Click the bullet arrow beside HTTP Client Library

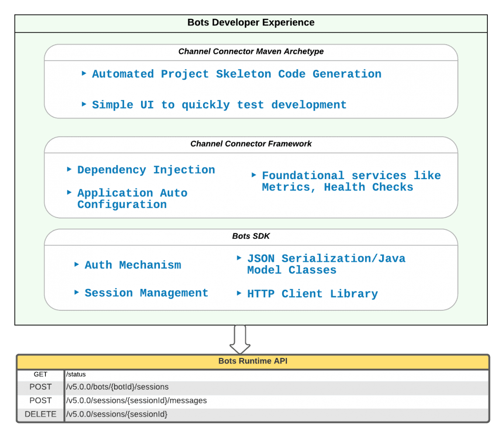[239, 293]
